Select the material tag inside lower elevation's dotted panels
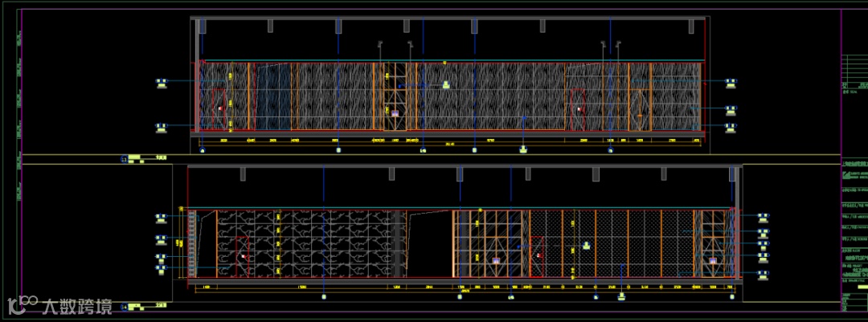This screenshot has width=868, height=322. (586, 245)
